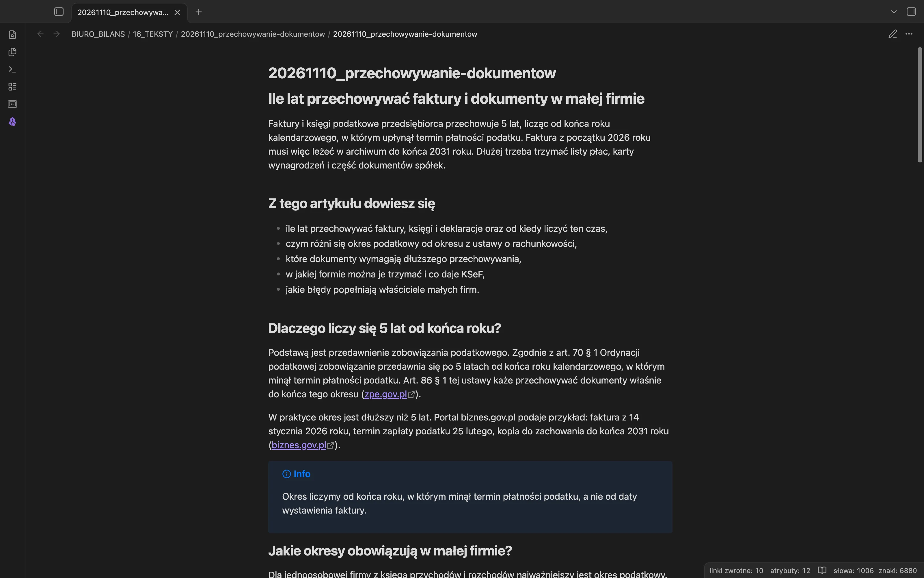Toggle the right sidebar panel icon
Screen dimensions: 924x578
(x=911, y=12)
